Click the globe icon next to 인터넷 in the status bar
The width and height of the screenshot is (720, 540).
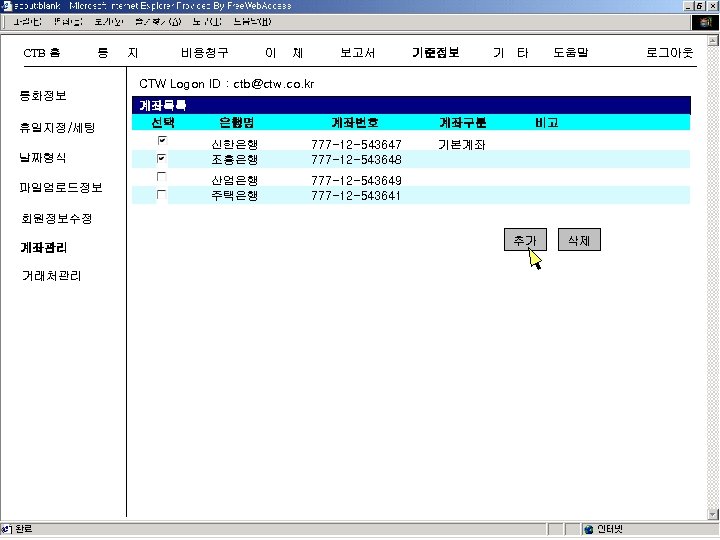pos(588,529)
